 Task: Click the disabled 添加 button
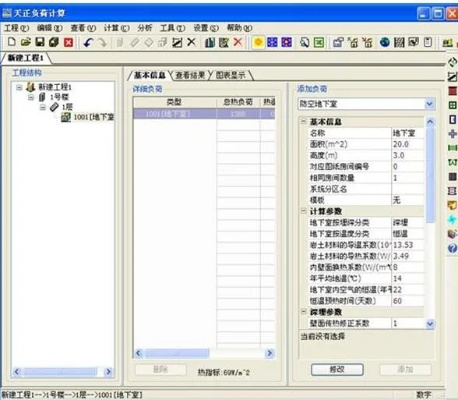(405, 369)
